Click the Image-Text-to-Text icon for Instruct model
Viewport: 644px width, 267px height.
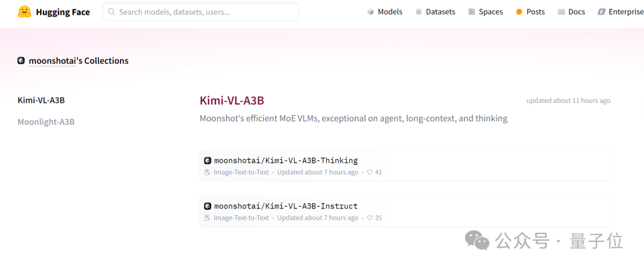pyautogui.click(x=208, y=218)
